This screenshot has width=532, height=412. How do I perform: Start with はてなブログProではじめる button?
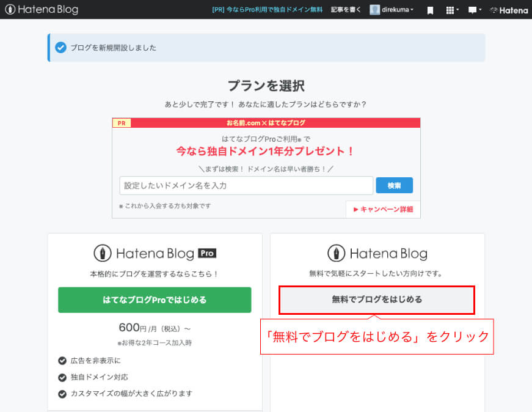tap(155, 300)
